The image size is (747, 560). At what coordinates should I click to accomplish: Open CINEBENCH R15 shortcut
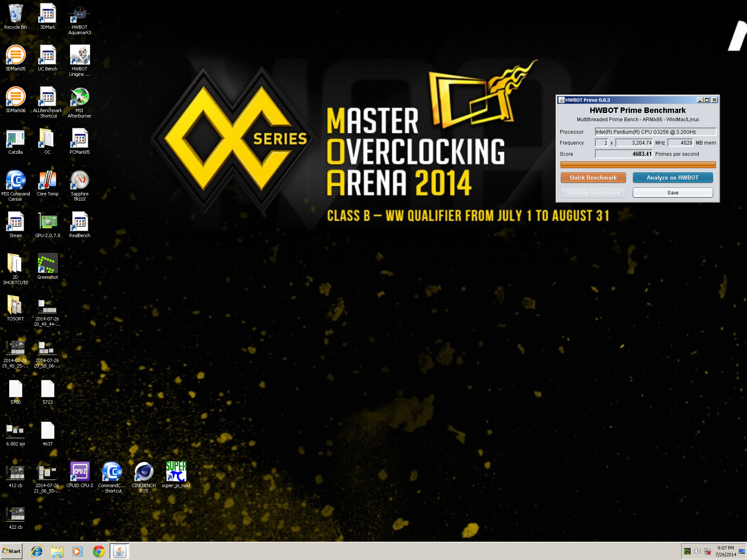144,477
